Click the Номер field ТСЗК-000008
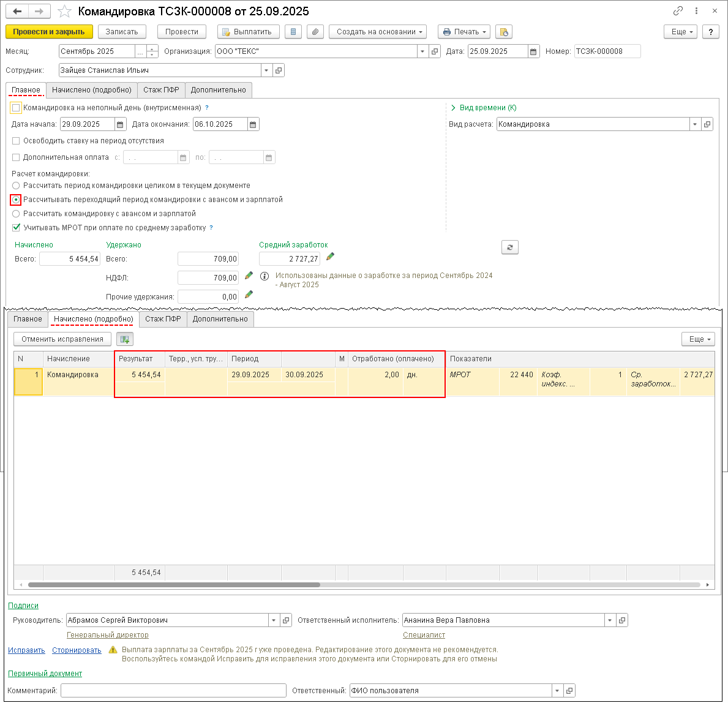This screenshot has height=703, width=728. tap(607, 51)
